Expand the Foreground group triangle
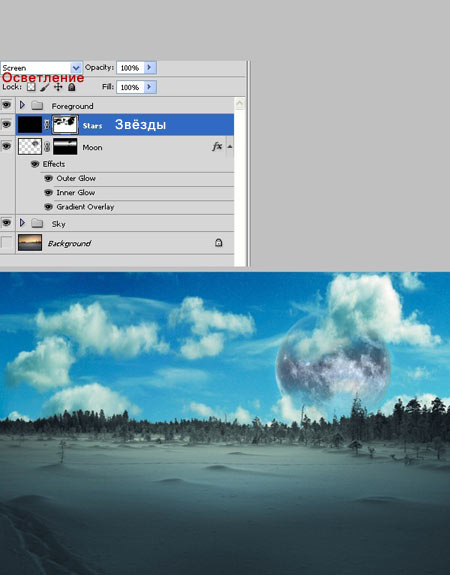The image size is (450, 575). pos(22,105)
